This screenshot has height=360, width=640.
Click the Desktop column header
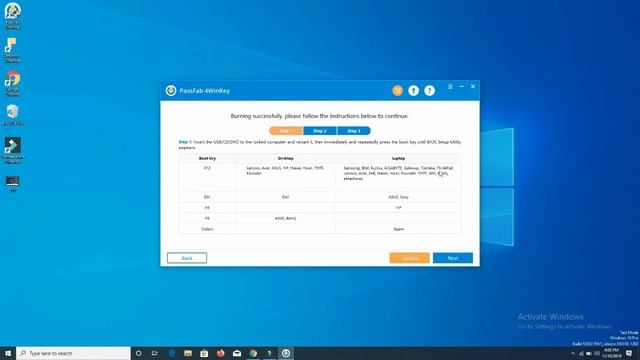coord(285,158)
